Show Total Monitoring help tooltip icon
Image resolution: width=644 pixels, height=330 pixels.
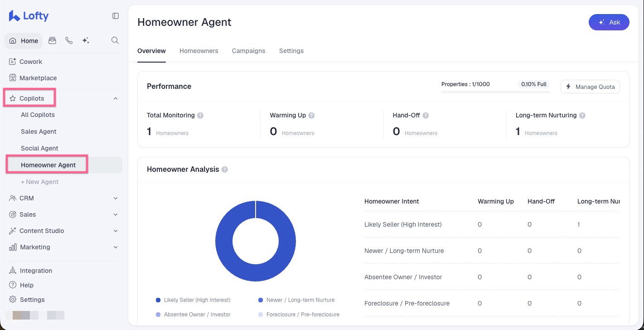click(x=200, y=116)
